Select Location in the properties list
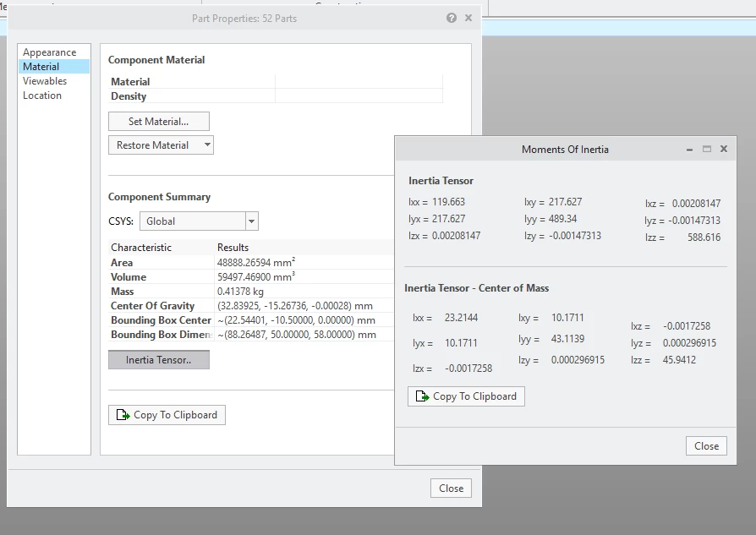 click(54, 96)
